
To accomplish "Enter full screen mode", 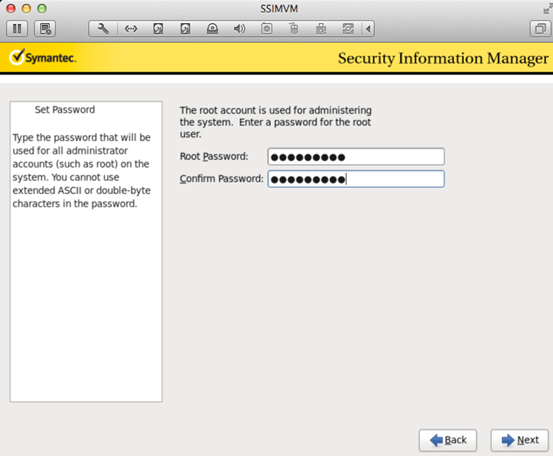I will pos(547,9).
